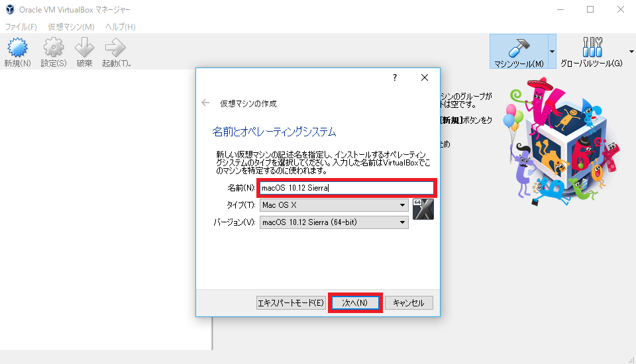Click the Cancel (キャンセル) button
636x364 pixels.
tap(409, 303)
